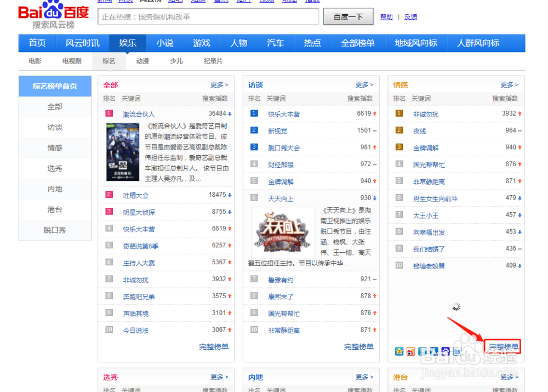Open the 奇葩说第6季 keyword link
548x392 pixels.
click(141, 246)
